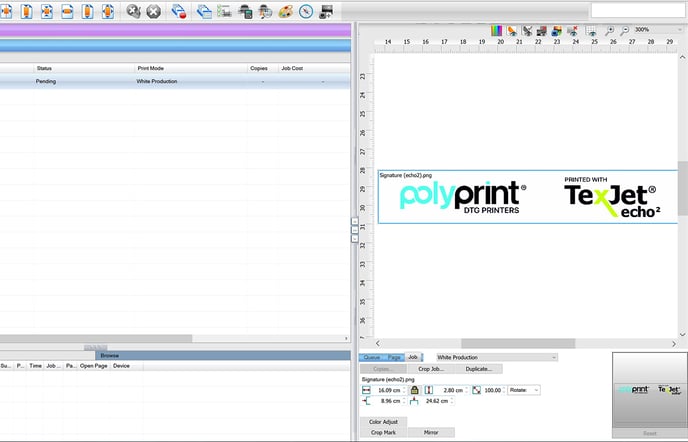Click the preview horizontal scrollbar thumb
Viewport: 688px width, 442px height.
tap(518, 343)
